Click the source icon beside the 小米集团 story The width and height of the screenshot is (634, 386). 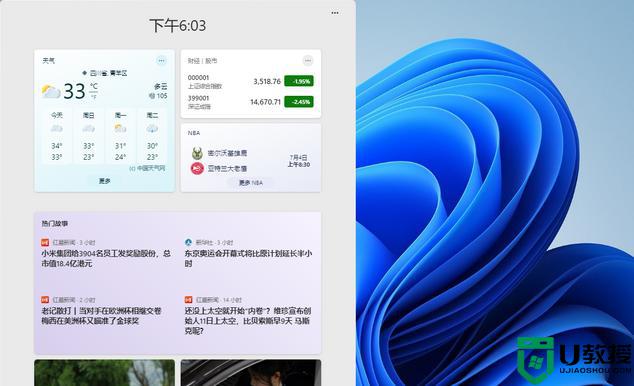pyautogui.click(x=45, y=243)
